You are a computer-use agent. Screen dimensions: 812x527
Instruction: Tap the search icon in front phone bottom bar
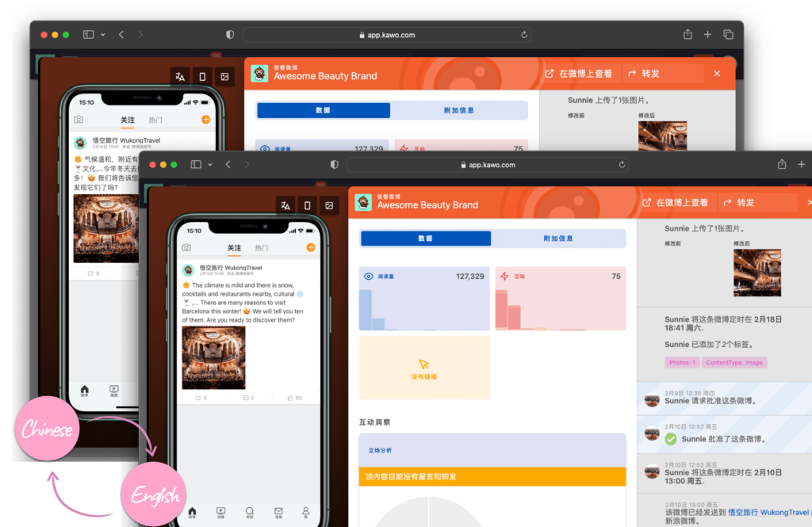click(x=250, y=513)
